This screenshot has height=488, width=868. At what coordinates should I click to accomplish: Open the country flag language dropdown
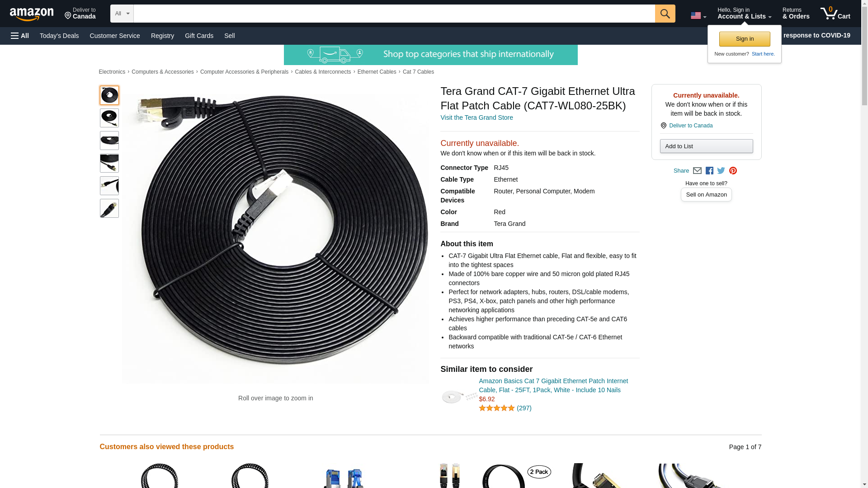click(x=698, y=16)
